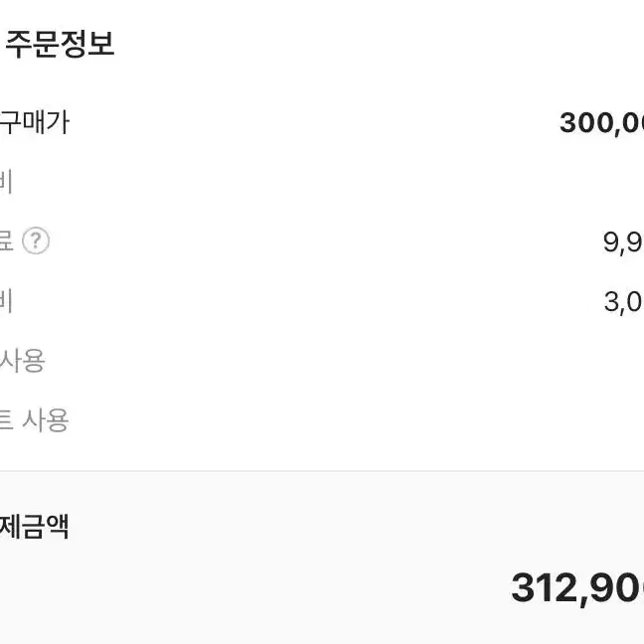Click the 료 label beside the help icon
This screenshot has height=644, width=644.
click(x=7, y=241)
